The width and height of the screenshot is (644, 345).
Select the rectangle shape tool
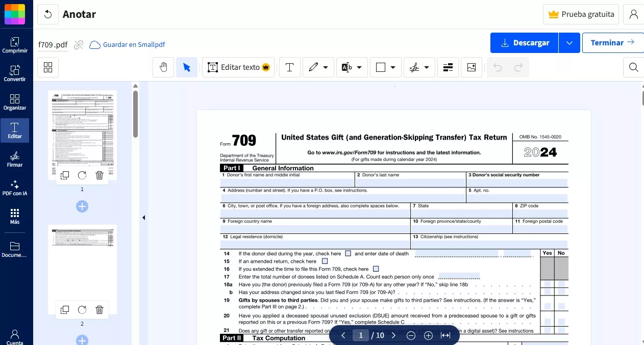pyautogui.click(x=380, y=67)
